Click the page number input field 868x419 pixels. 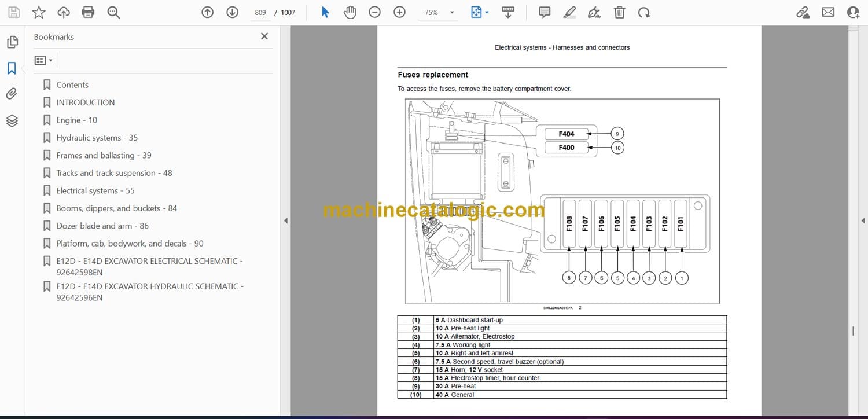click(x=260, y=12)
